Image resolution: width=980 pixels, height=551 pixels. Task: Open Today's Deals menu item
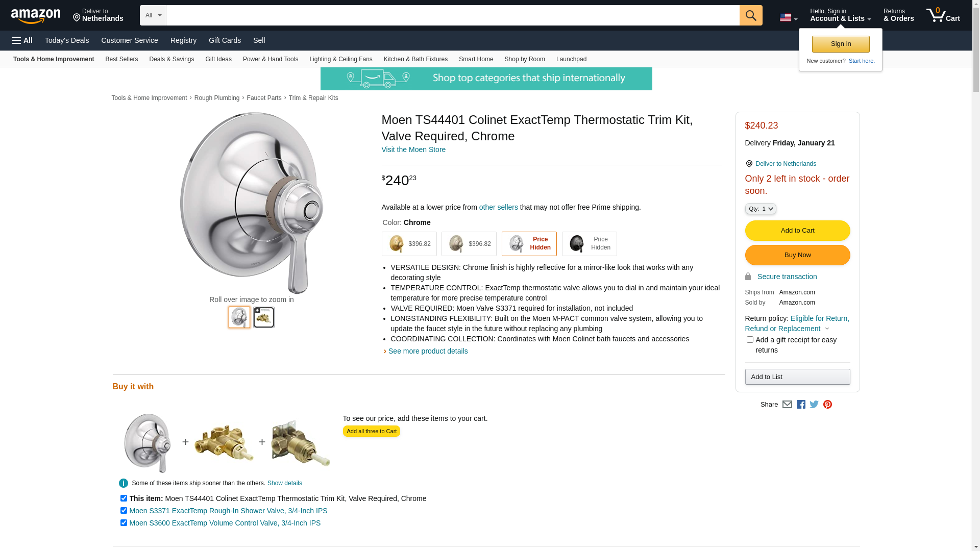click(67, 40)
